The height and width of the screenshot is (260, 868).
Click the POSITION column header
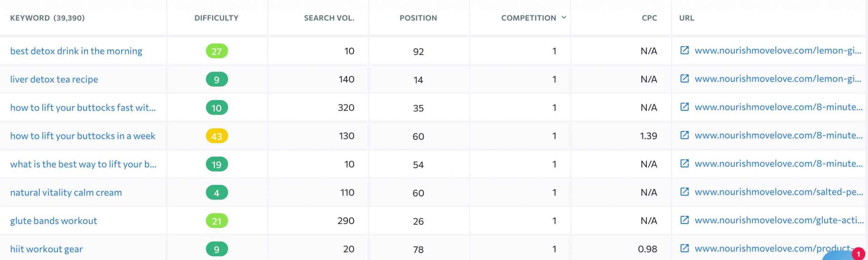pos(418,18)
